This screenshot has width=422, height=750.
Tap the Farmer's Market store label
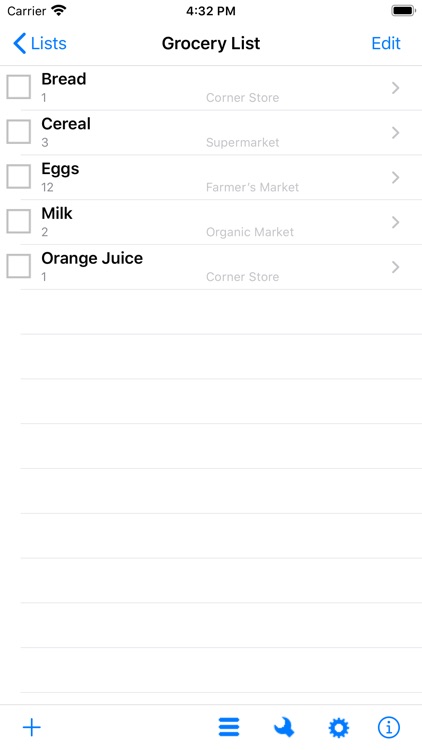click(252, 188)
